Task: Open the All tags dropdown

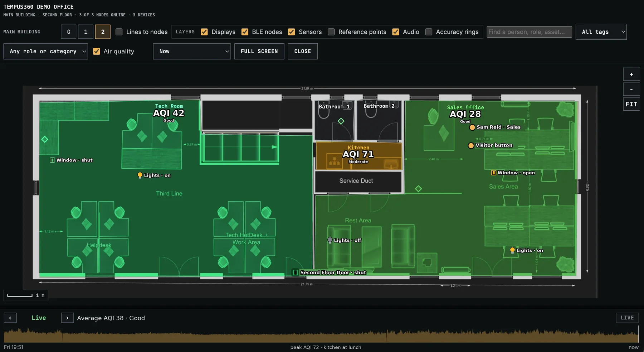Action: click(601, 32)
